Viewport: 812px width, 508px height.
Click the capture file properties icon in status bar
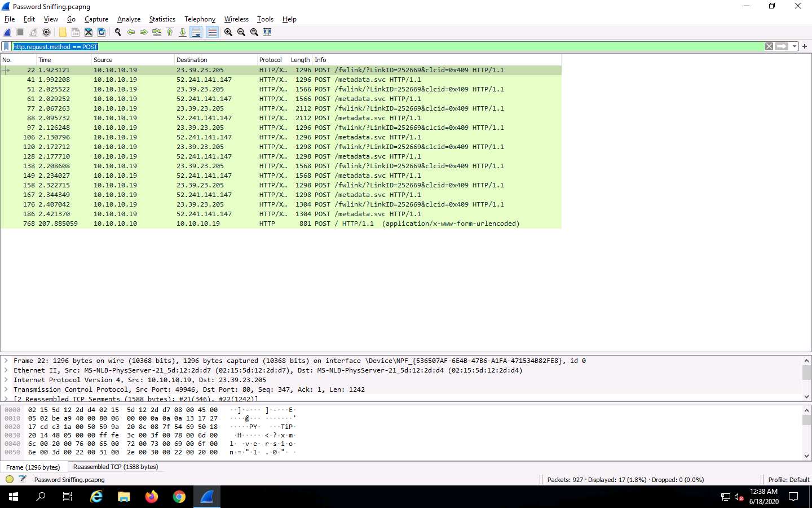click(23, 479)
